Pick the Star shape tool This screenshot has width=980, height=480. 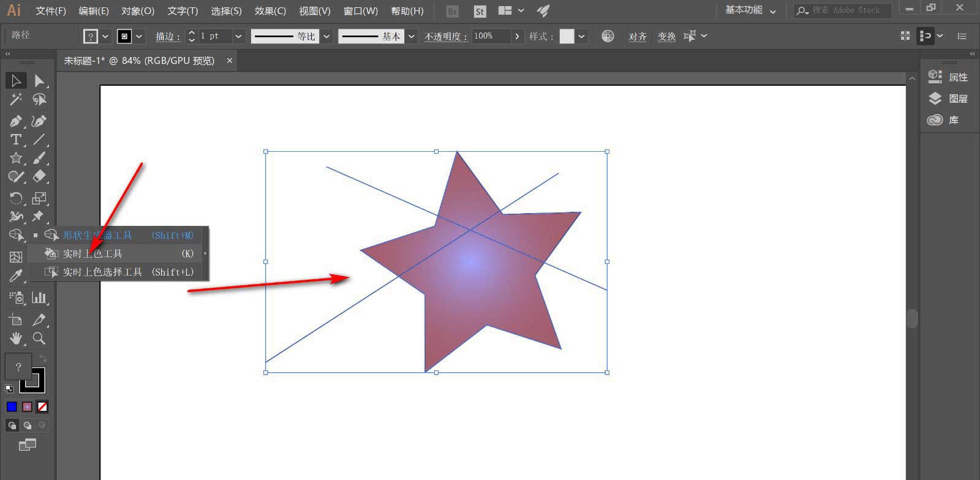point(16,158)
